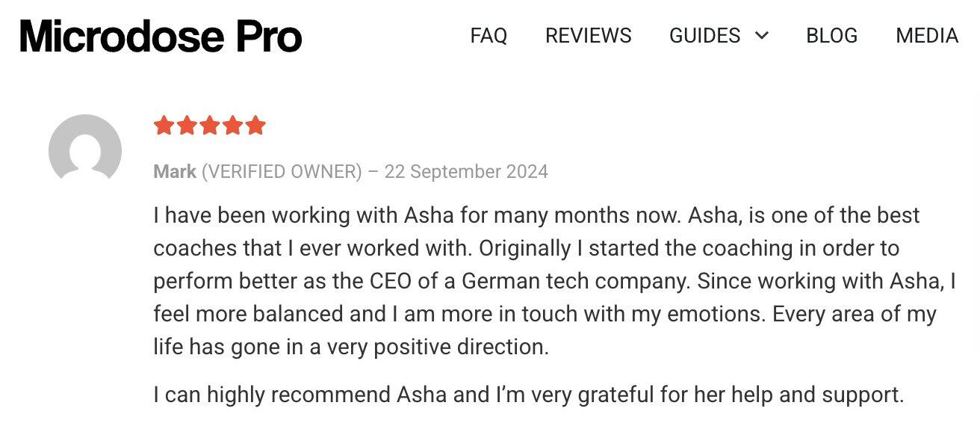Go to the REVIEWS menu item
This screenshot has height=432, width=980.
pos(588,36)
